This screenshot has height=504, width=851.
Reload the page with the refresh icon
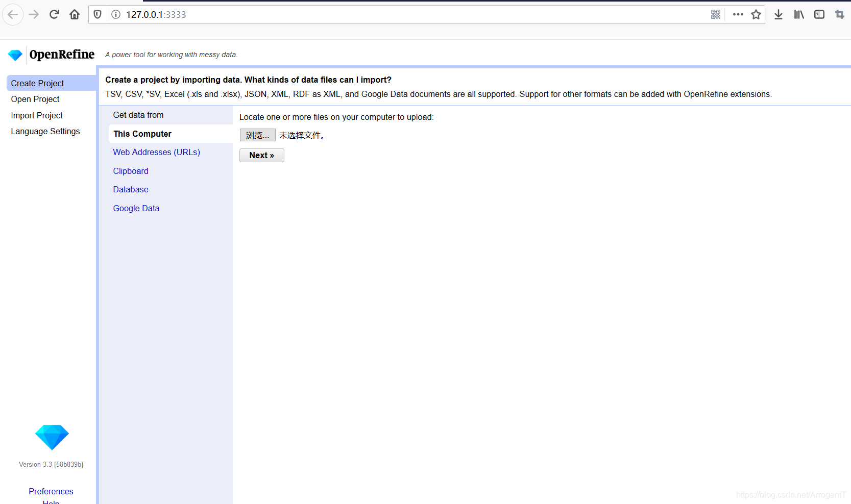[x=54, y=14]
